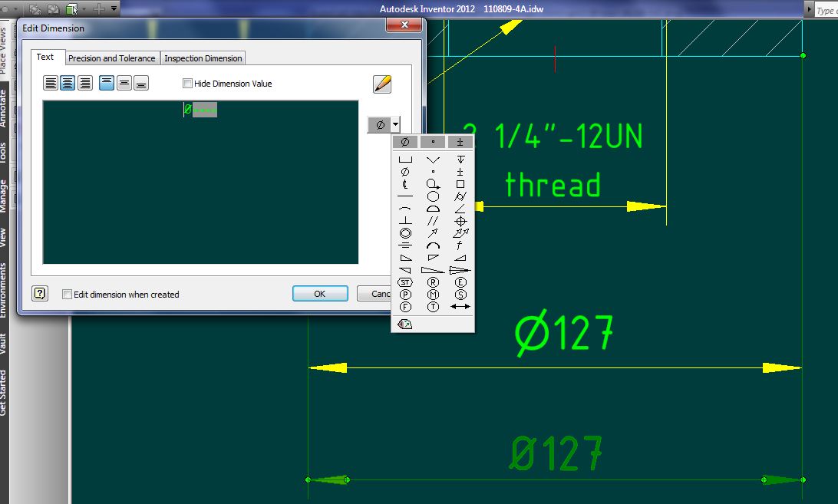Open Help with the question mark button

(x=39, y=293)
